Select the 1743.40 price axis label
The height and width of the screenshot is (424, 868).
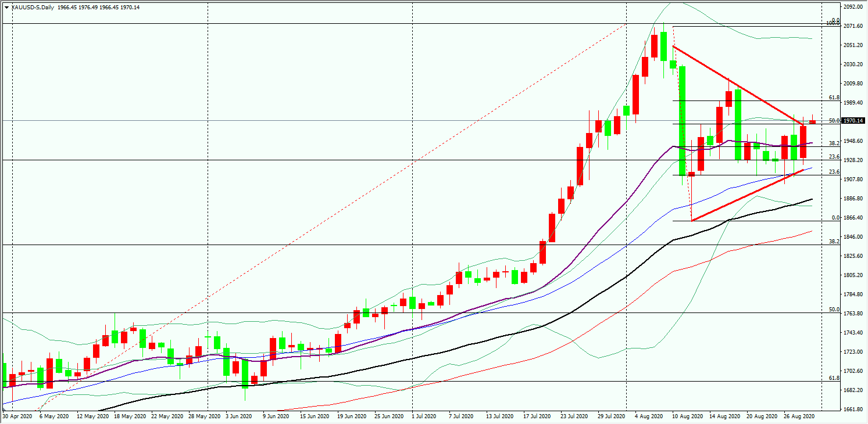(x=853, y=333)
